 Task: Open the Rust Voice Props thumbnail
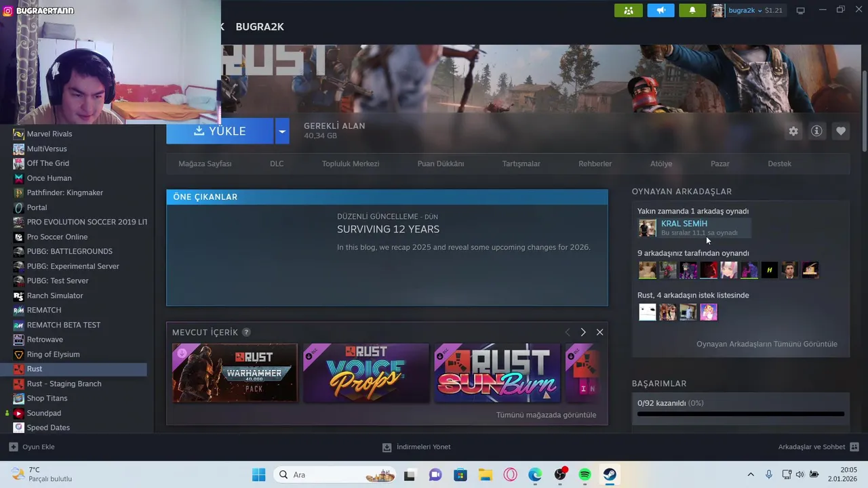(366, 373)
